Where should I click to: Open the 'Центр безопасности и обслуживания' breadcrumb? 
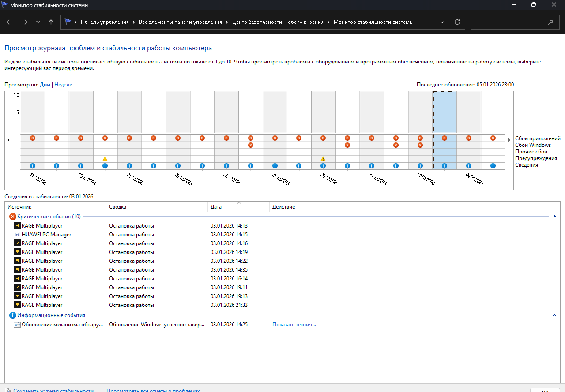(x=278, y=22)
